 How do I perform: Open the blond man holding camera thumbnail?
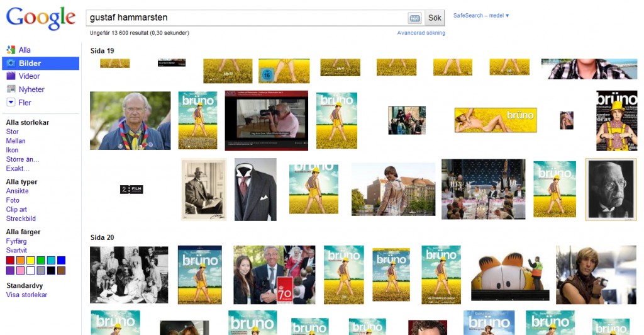coord(596,275)
